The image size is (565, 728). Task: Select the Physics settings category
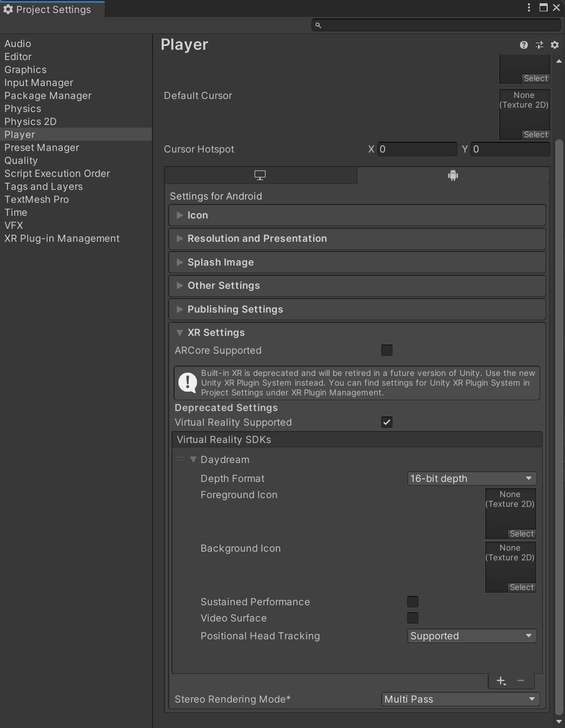click(x=76, y=109)
